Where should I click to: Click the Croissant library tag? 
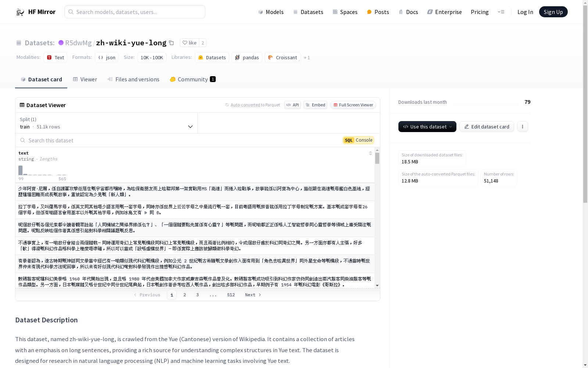pos(283,57)
